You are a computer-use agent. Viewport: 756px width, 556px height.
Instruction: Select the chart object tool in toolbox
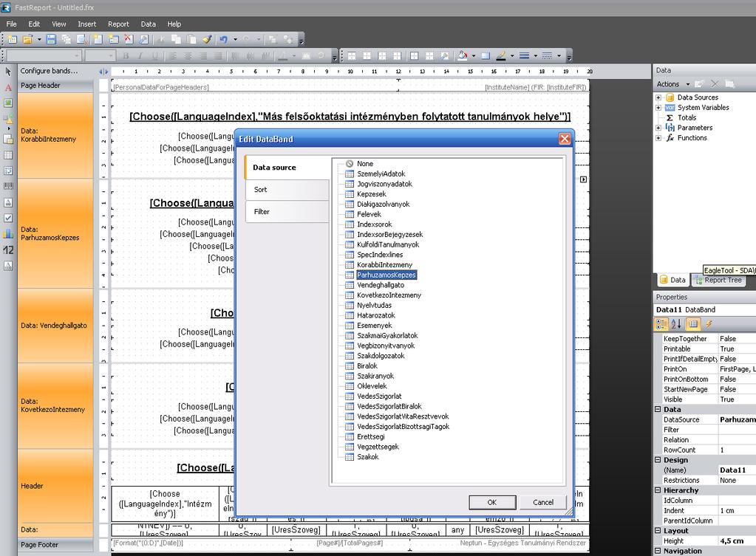8,234
